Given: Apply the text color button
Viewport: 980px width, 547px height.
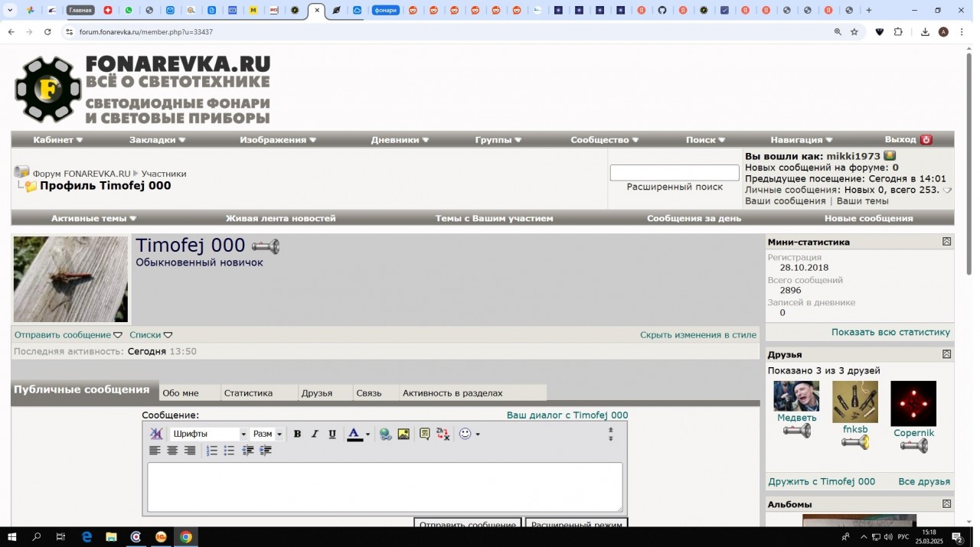Looking at the screenshot, I should [354, 434].
